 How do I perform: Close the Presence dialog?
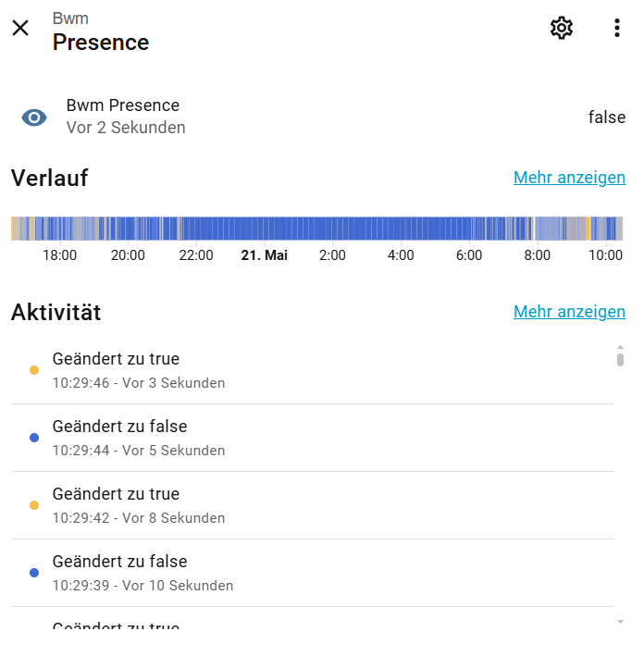click(20, 28)
